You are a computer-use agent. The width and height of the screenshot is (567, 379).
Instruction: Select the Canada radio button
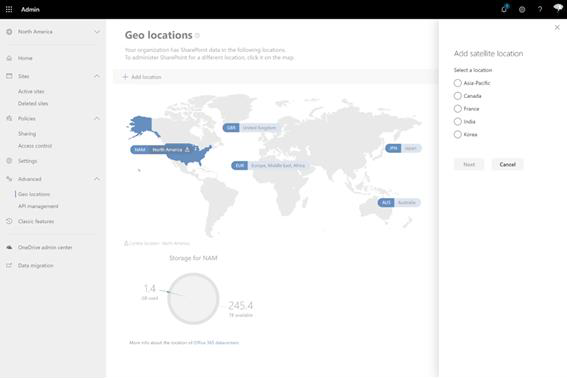pos(457,96)
